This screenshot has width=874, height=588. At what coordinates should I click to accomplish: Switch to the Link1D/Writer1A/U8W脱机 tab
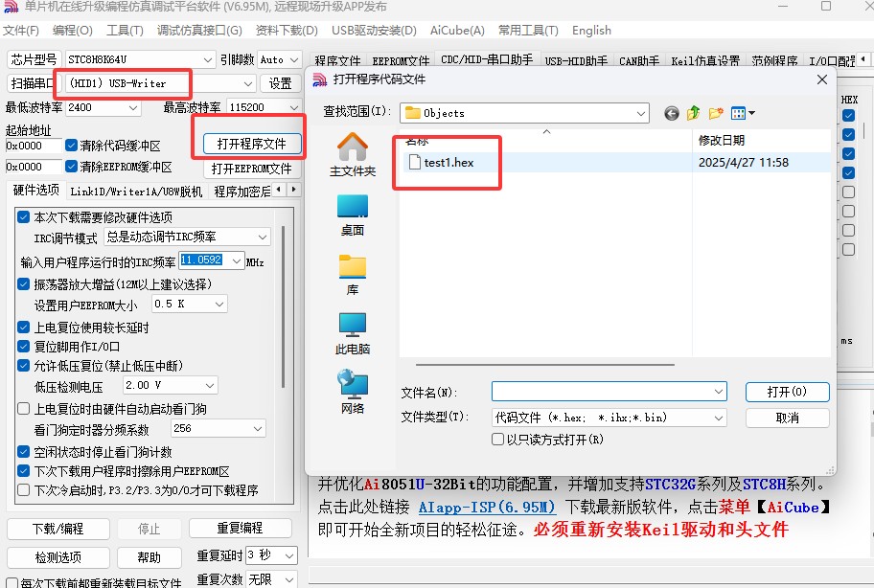[x=136, y=192]
